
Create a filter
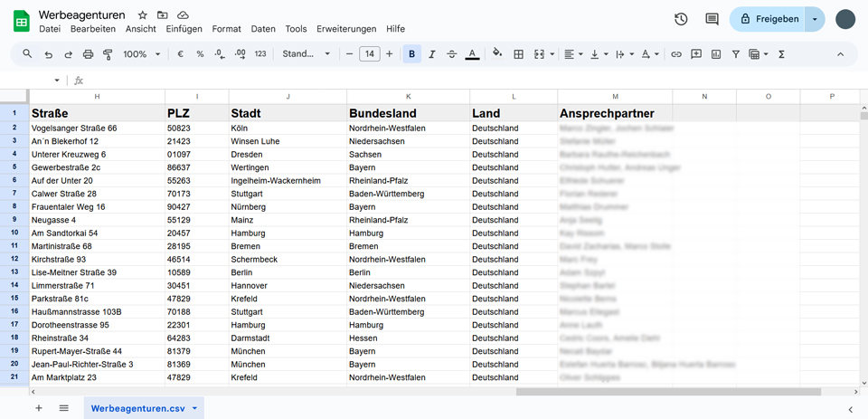click(736, 54)
